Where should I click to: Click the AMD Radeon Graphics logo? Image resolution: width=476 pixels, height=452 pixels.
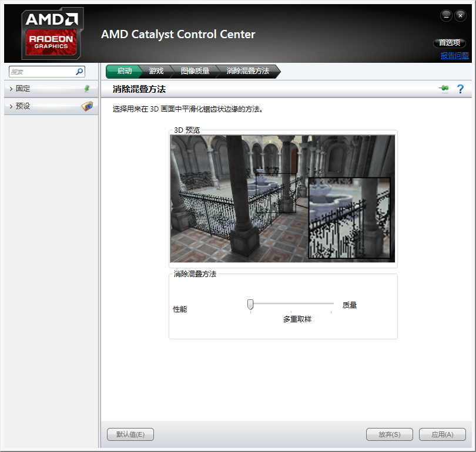click(52, 33)
